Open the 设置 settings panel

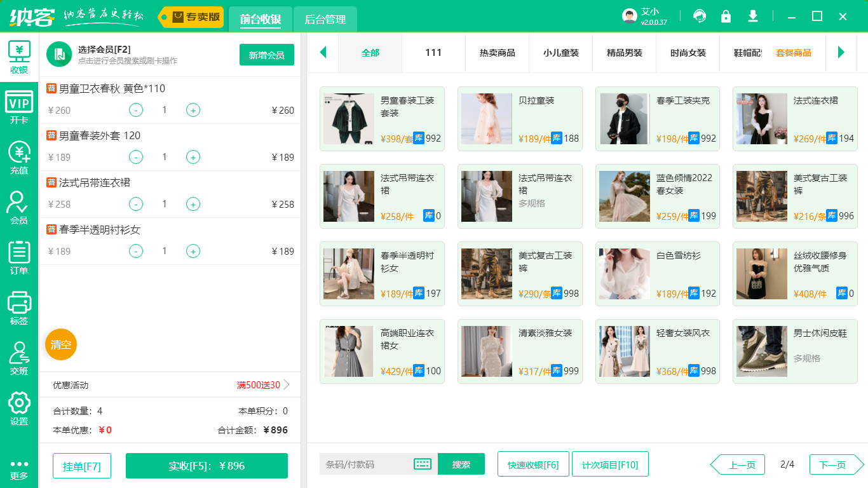coord(19,407)
